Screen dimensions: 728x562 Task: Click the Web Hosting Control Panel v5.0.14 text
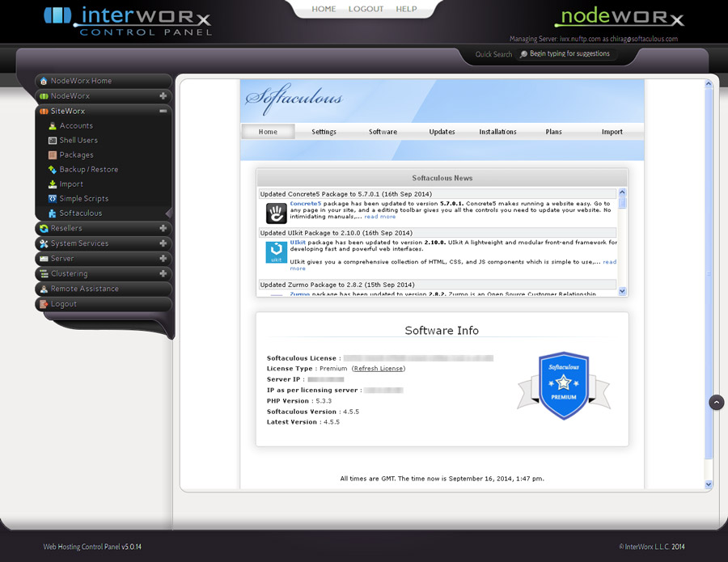92,547
